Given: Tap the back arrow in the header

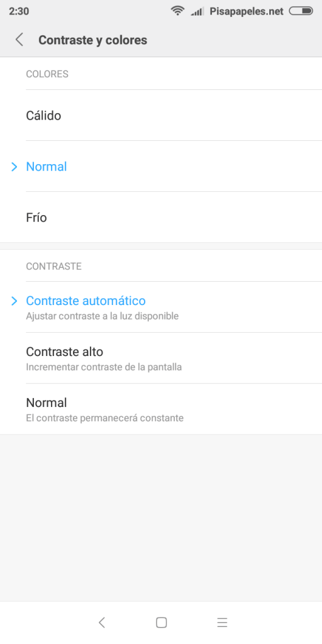Looking at the screenshot, I should pos(19,40).
